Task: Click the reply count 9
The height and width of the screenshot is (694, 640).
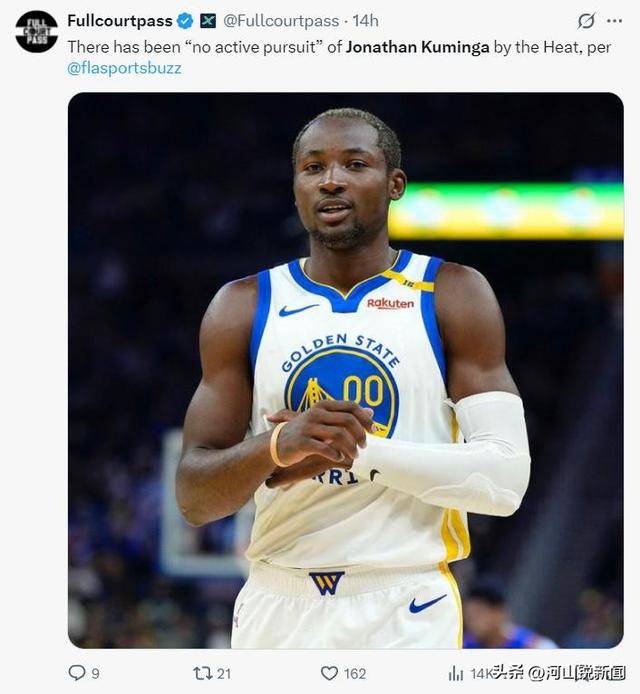Action: click(x=95, y=674)
